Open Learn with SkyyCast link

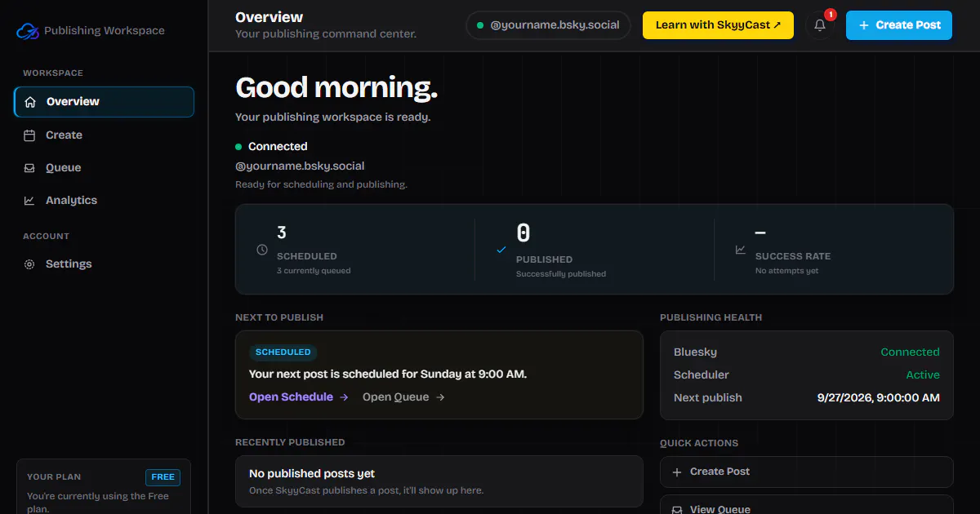718,25
